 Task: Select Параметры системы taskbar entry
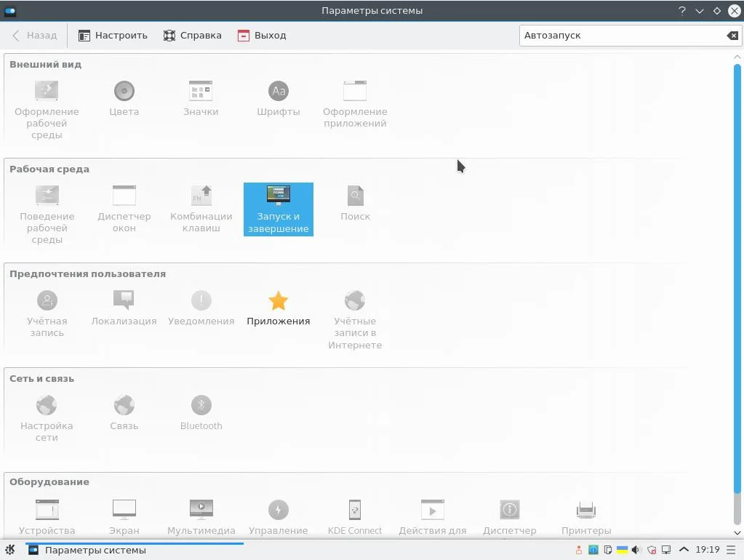[135, 550]
